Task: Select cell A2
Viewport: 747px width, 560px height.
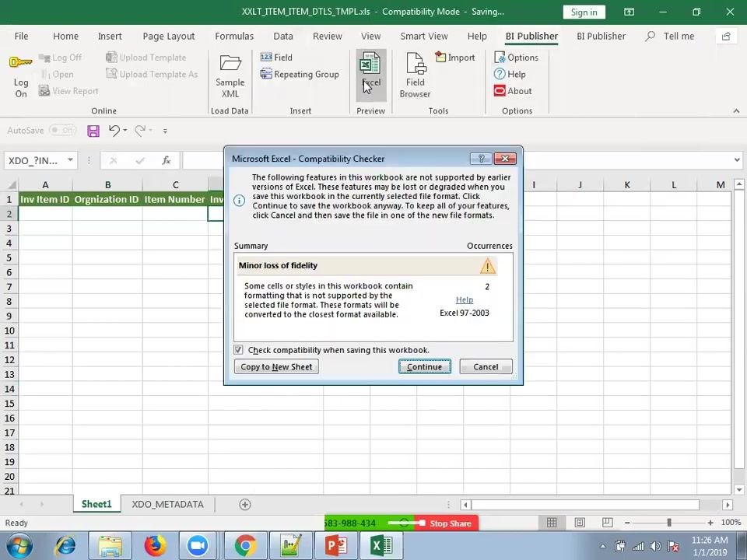Action: coord(45,214)
